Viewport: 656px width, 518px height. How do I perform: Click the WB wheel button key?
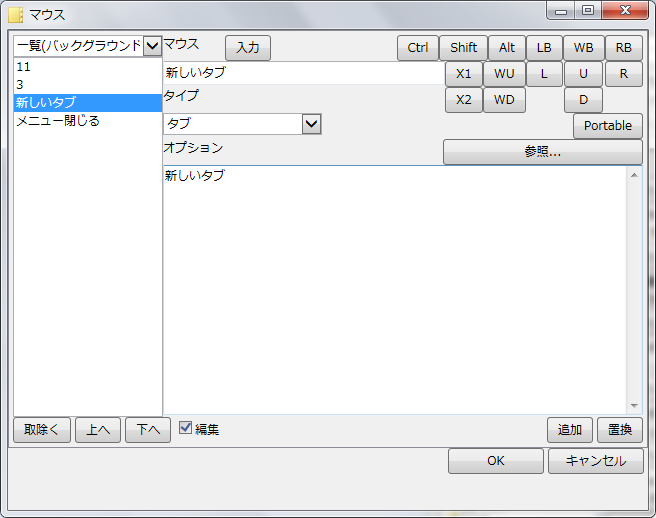click(x=583, y=48)
